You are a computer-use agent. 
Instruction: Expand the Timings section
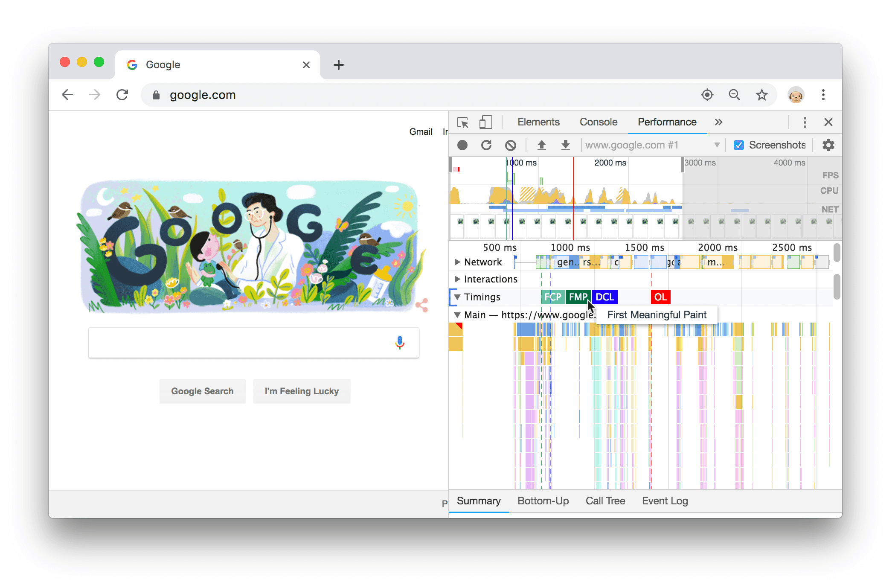click(x=457, y=297)
